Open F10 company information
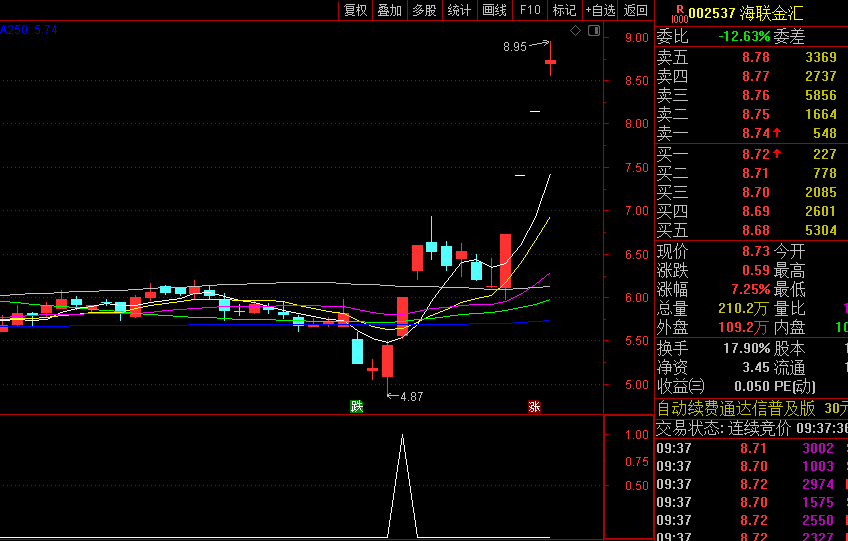Screen dimensions: 848x541 pos(530,10)
